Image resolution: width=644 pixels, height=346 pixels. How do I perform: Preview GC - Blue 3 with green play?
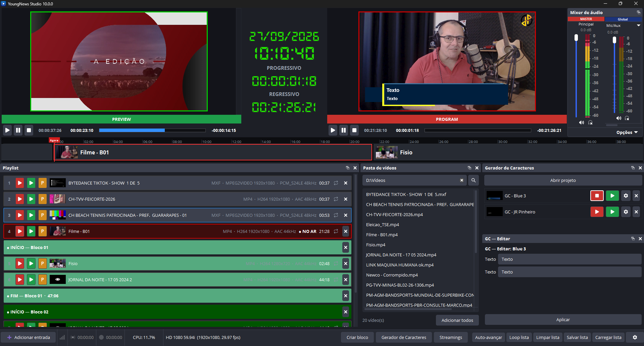tap(612, 196)
